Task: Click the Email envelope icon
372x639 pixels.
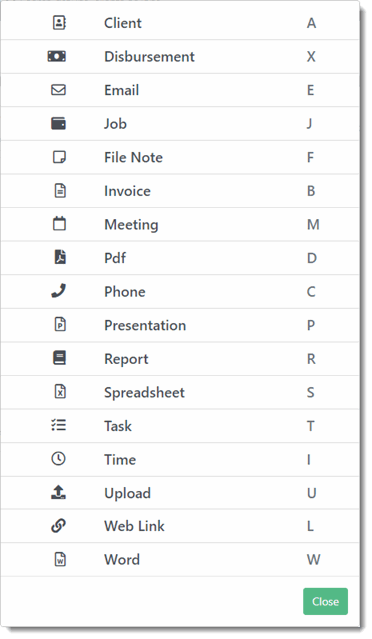Action: click(x=59, y=90)
